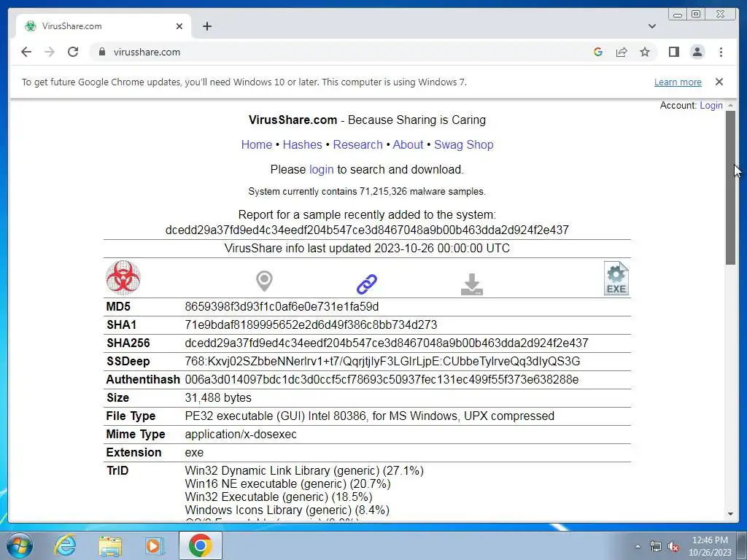Click the Size value 31,488 bytes

tap(218, 397)
